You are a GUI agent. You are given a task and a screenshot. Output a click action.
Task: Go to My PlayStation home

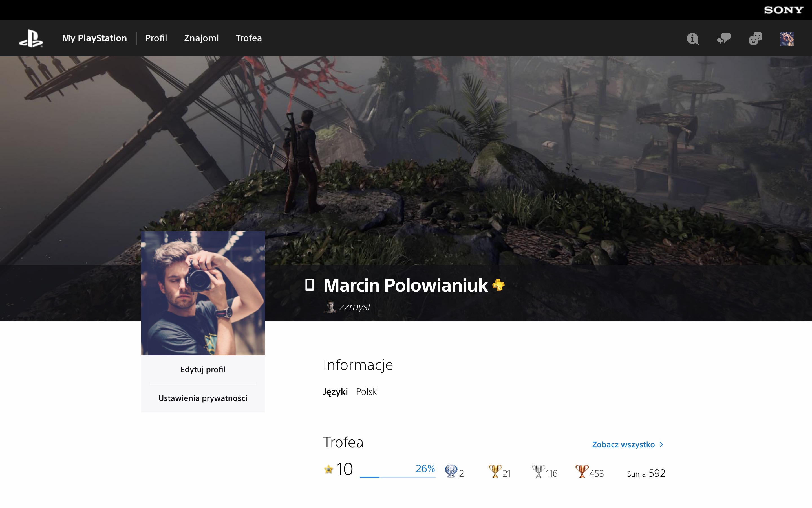(94, 38)
